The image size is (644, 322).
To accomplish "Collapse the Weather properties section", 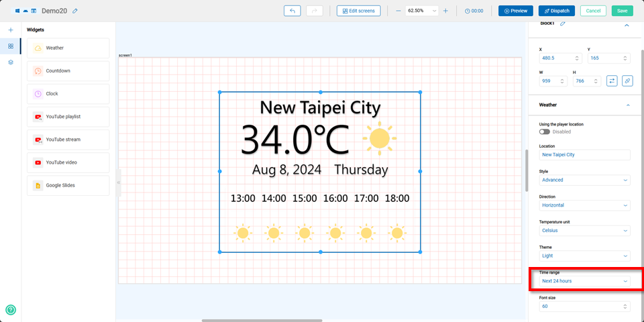I will 627,105.
